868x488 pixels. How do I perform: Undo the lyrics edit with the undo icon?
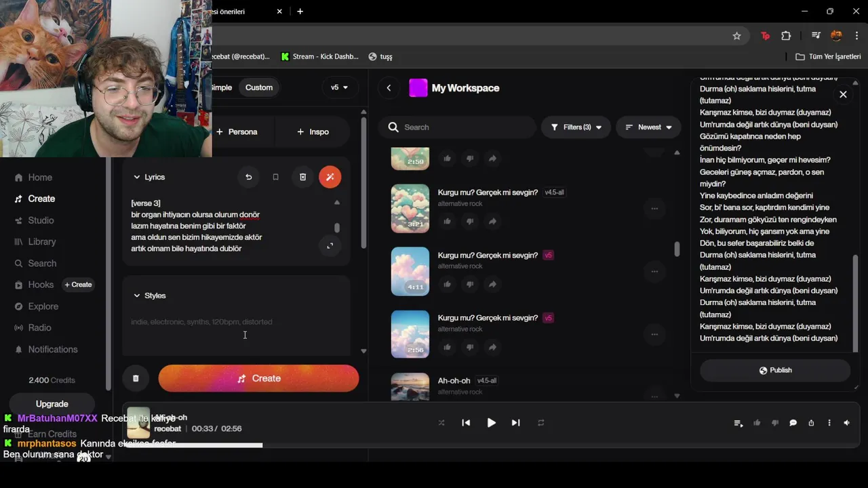coord(248,177)
